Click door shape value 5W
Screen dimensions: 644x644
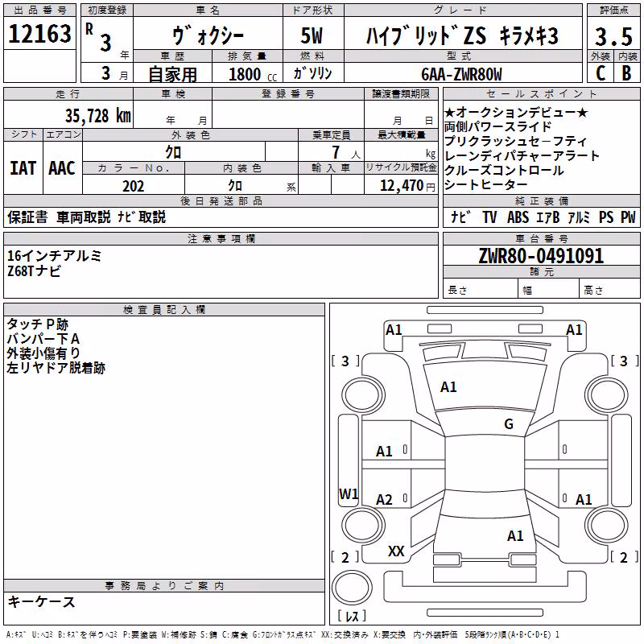312,35
